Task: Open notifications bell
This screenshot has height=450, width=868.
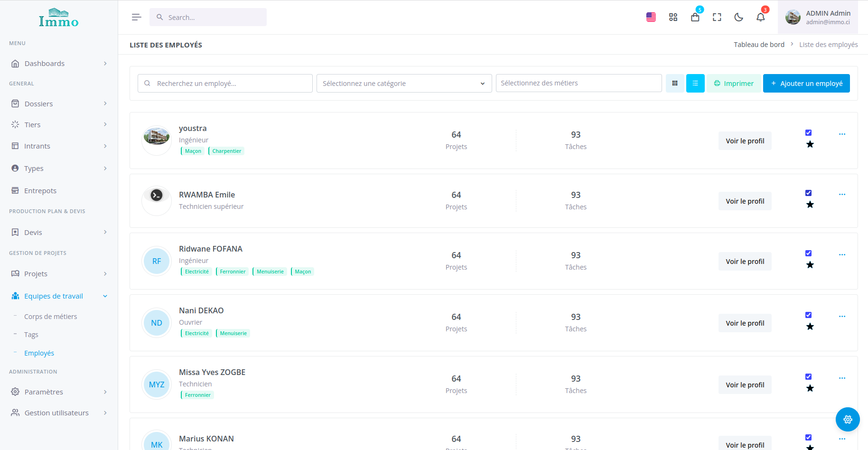Action: (760, 18)
